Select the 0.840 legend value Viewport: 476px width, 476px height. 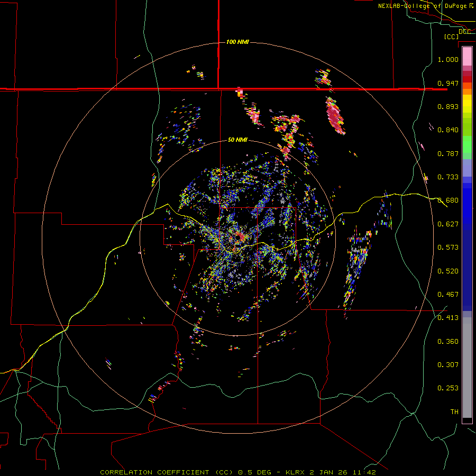pyautogui.click(x=448, y=130)
